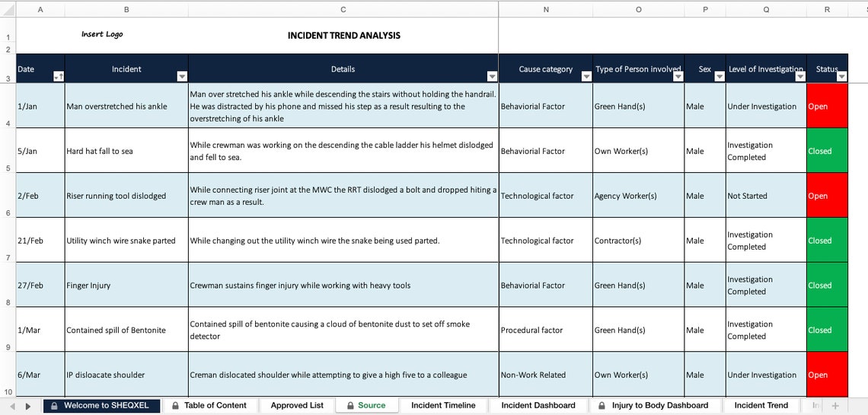The image size is (868, 415).
Task: Open the Table of Content sheet tab
Action: (x=209, y=406)
